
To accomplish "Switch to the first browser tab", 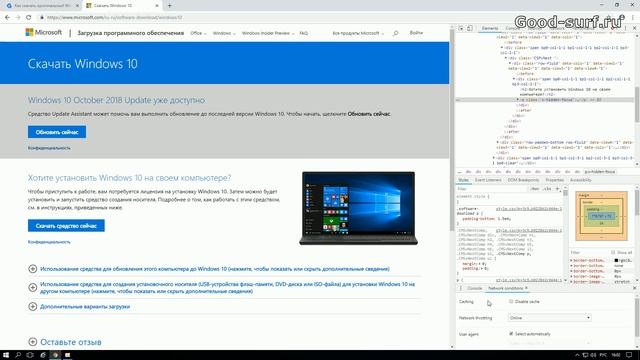I will coord(41,6).
